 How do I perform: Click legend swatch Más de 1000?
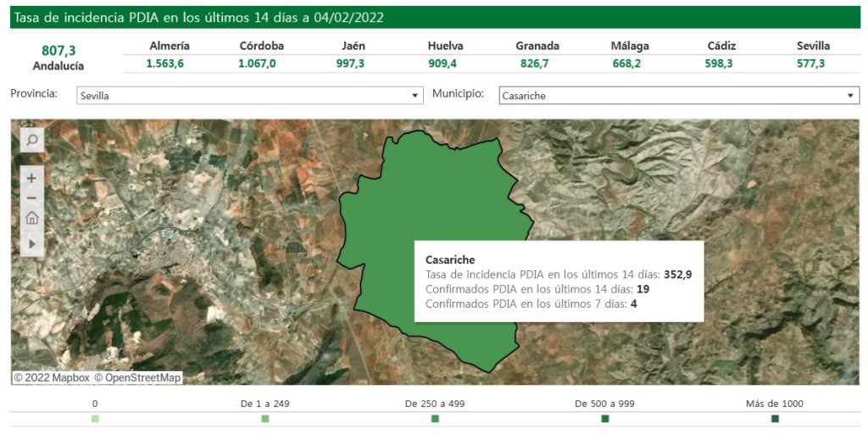tap(775, 419)
